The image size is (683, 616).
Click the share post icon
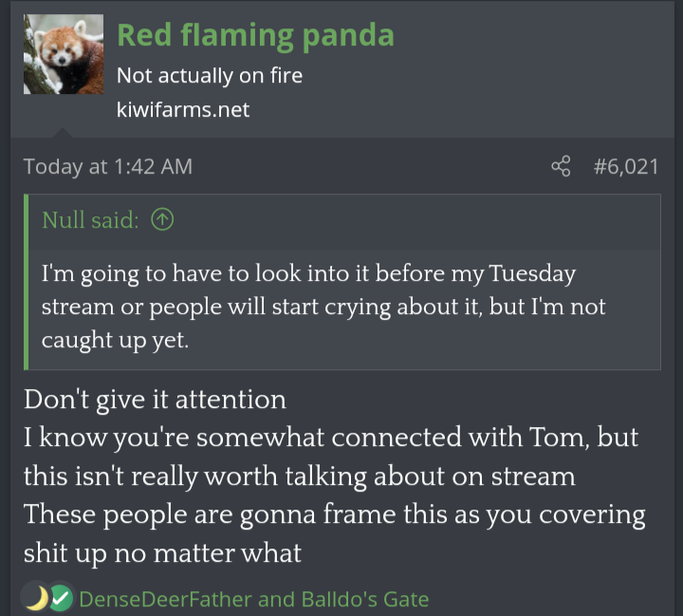click(x=562, y=167)
